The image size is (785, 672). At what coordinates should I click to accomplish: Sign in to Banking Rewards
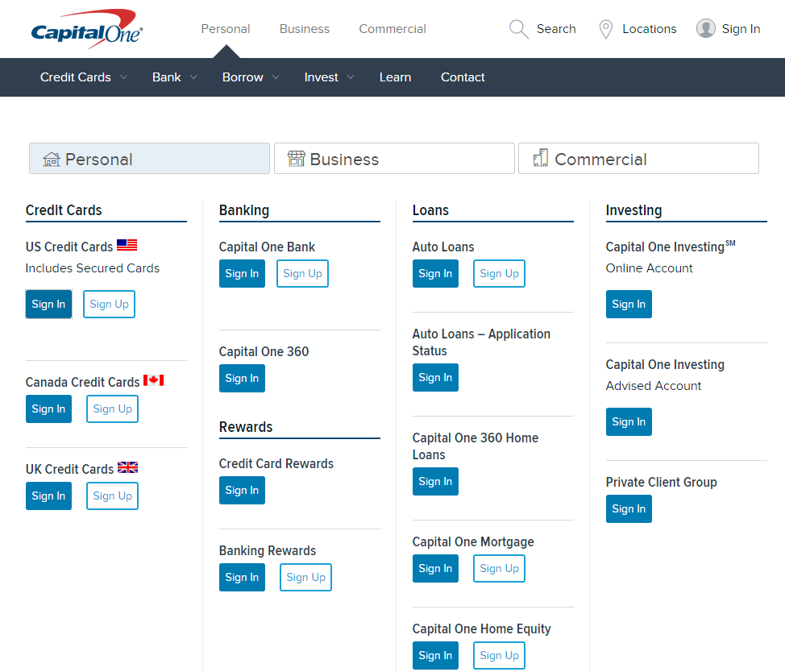(242, 578)
